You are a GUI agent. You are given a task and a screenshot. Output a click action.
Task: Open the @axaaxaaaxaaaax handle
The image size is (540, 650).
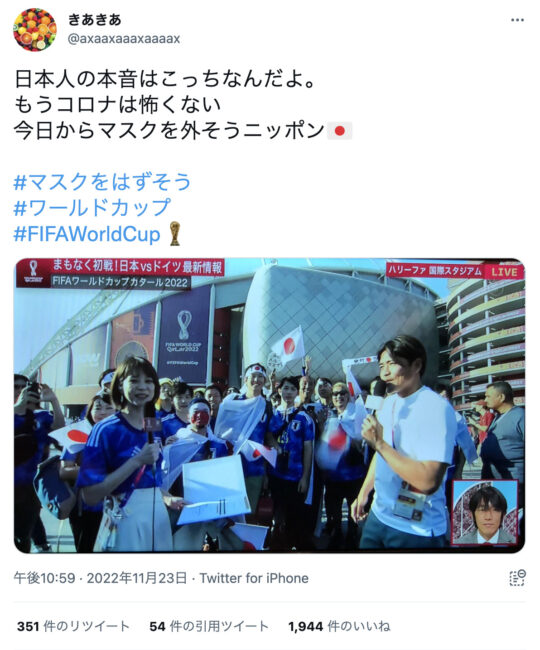click(x=124, y=39)
